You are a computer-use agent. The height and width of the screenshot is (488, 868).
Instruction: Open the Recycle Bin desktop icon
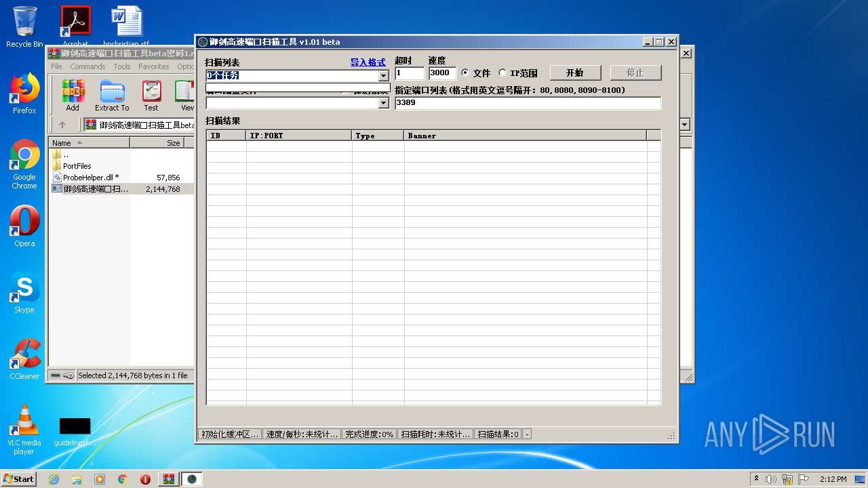coord(24,27)
